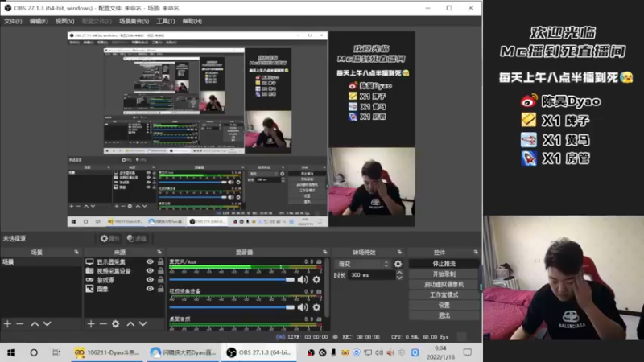Click the microphone tray icon
644x362 pixels.
click(333, 352)
